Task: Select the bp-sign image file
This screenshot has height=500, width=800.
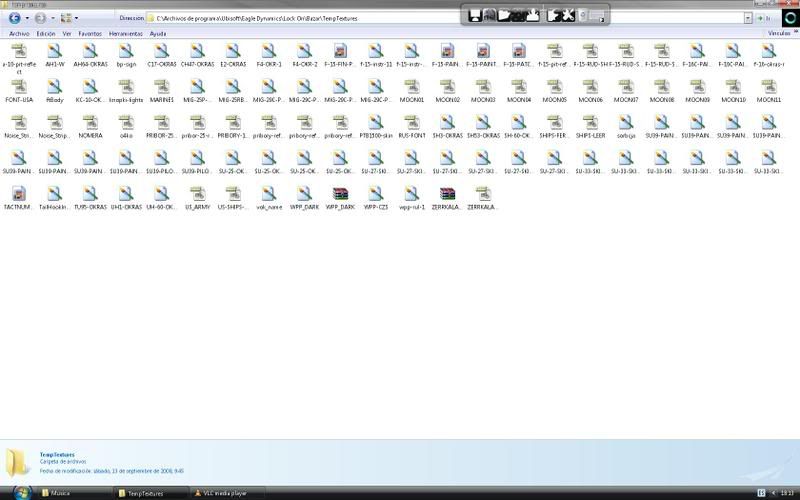Action: [x=126, y=55]
